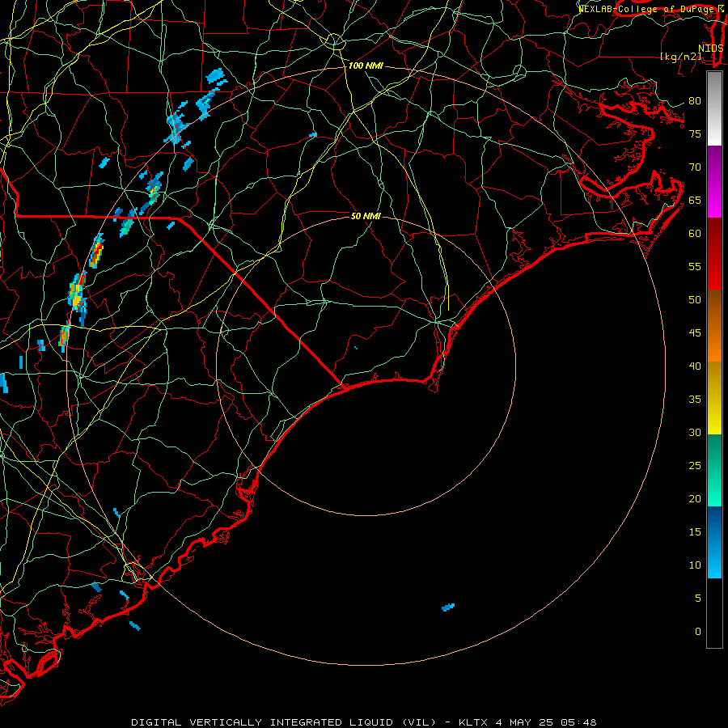The image size is (728, 728).
Task: Click the 80 value on the color scale
Action: (x=695, y=101)
